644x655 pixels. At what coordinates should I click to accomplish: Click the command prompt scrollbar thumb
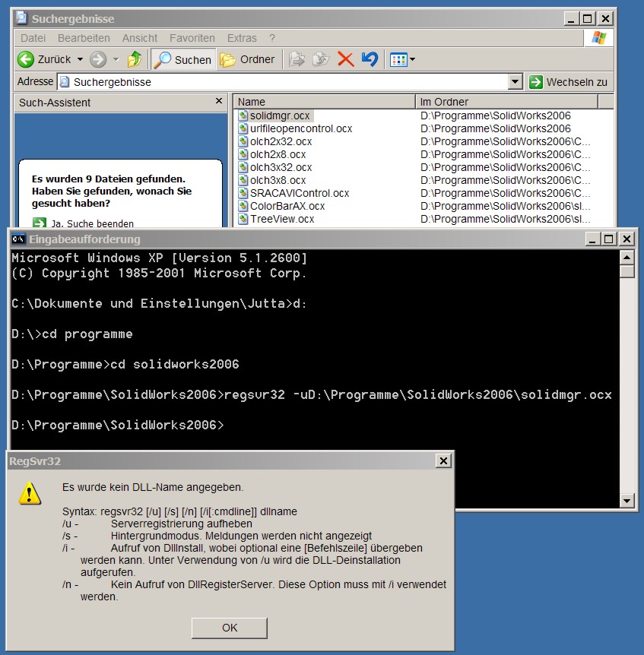click(627, 271)
